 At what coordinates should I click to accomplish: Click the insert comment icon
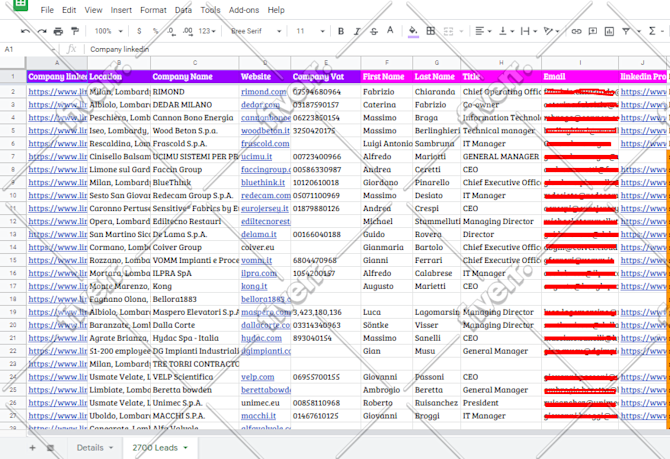click(593, 31)
